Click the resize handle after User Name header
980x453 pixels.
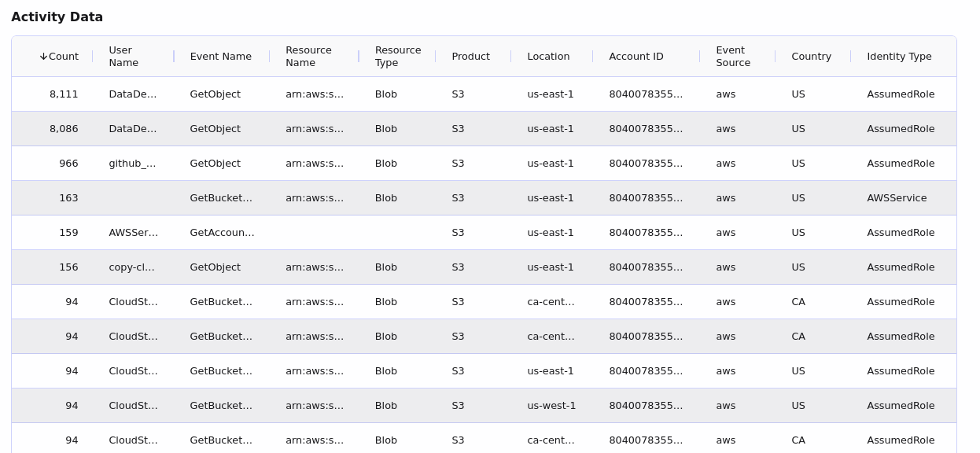click(174, 57)
